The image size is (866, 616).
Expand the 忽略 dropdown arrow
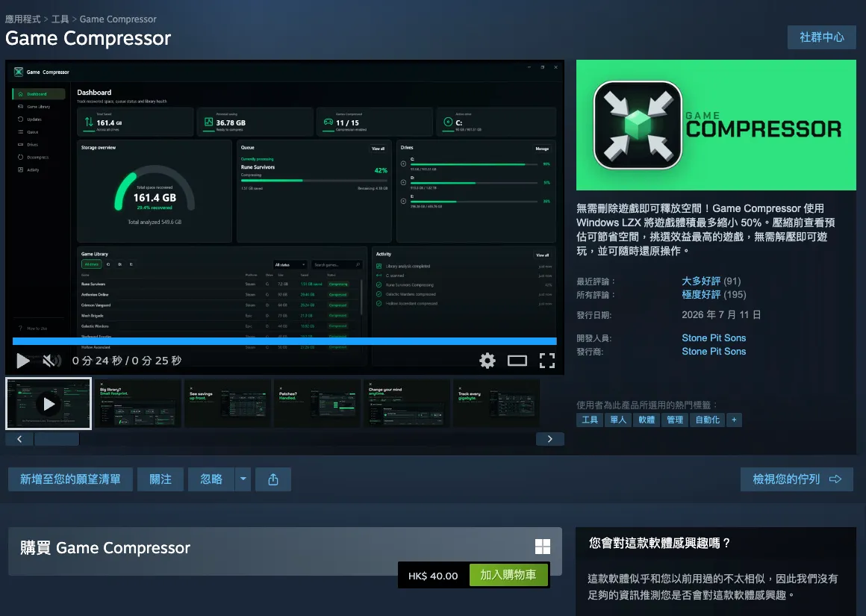point(243,479)
